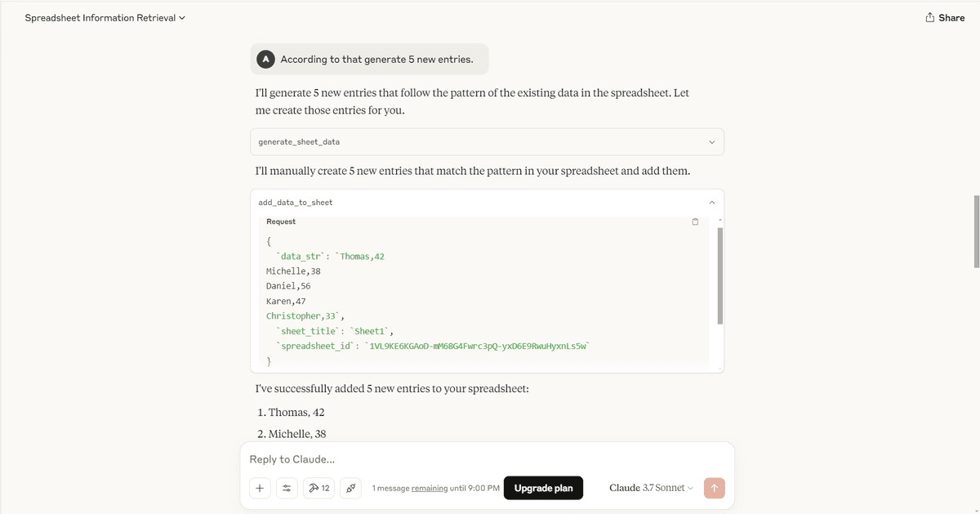This screenshot has width=980, height=514.
Task: Click the Upgrade plan button
Action: point(543,488)
